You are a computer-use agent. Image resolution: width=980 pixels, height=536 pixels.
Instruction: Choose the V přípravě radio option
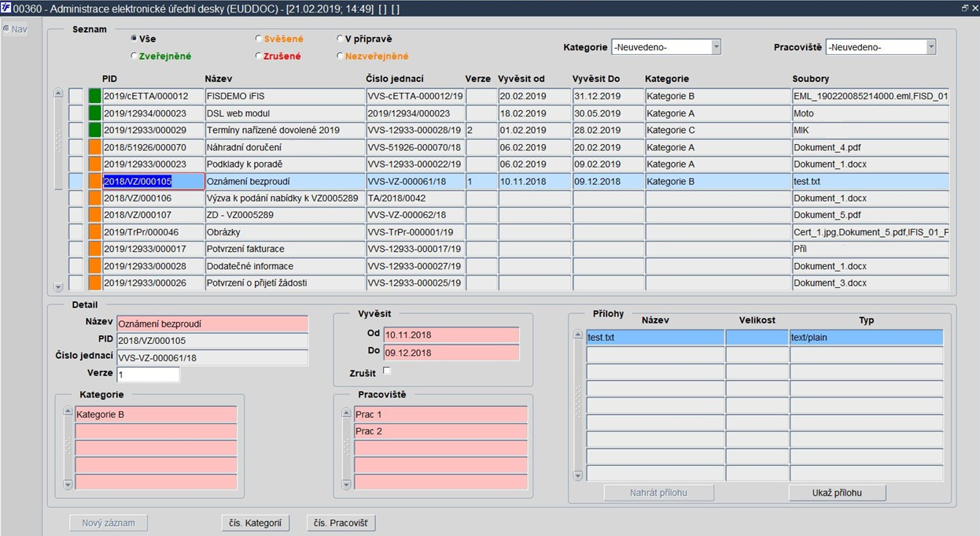click(340, 39)
